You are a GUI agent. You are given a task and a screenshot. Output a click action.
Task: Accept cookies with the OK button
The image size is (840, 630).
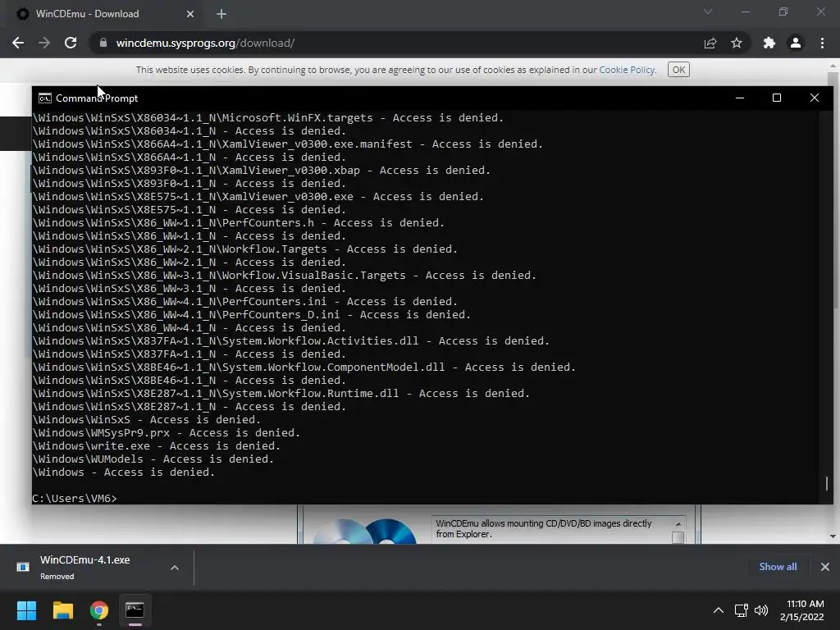(678, 70)
